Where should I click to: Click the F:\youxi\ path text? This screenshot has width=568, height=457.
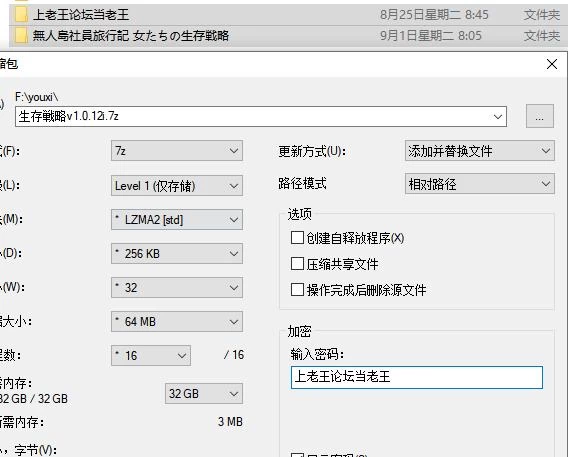pos(37,97)
